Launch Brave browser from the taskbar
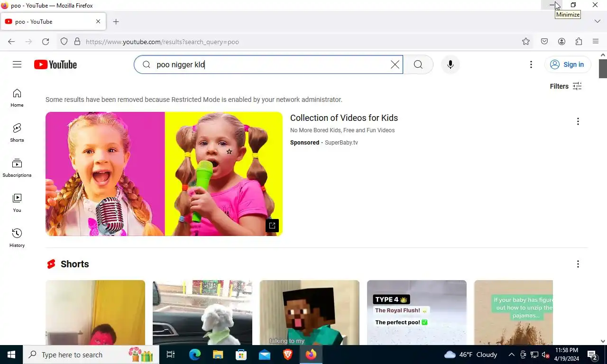 pos(288,355)
